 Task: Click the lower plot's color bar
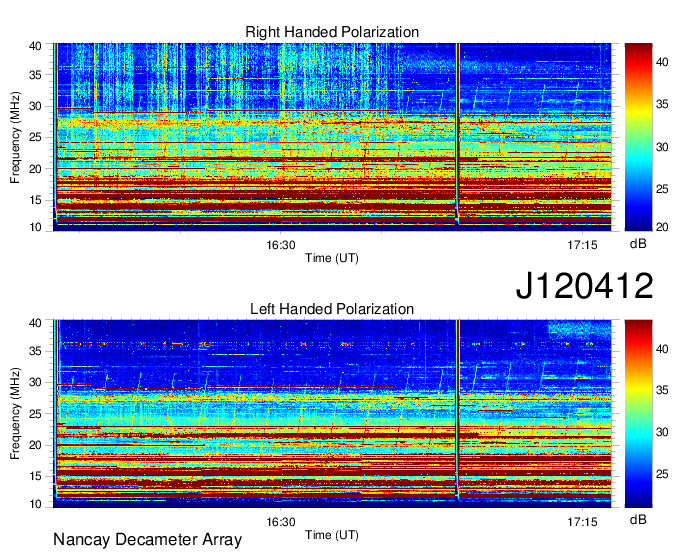[638, 414]
